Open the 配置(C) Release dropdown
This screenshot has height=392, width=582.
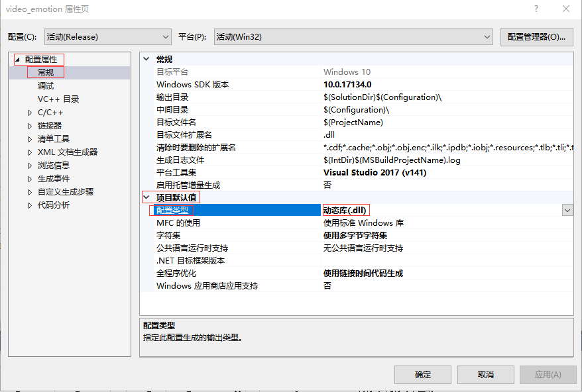[x=107, y=37]
